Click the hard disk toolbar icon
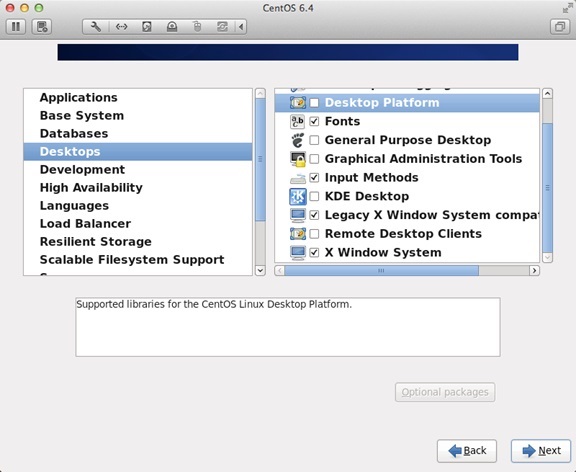Viewport: 576px width, 472px height. pyautogui.click(x=147, y=26)
